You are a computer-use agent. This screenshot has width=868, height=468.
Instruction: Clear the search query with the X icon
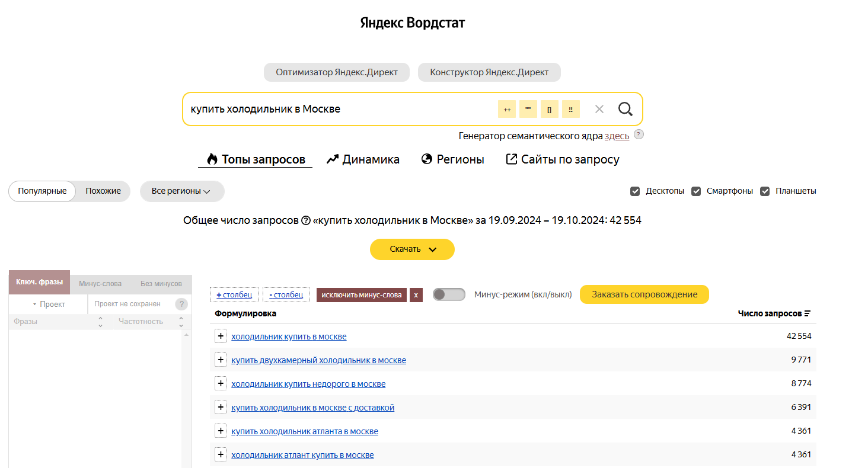[x=599, y=109]
